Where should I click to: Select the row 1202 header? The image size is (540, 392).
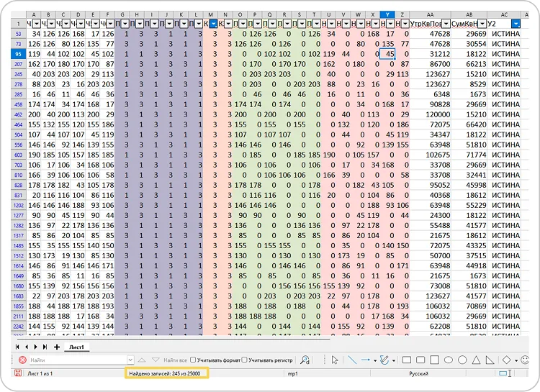(x=18, y=206)
